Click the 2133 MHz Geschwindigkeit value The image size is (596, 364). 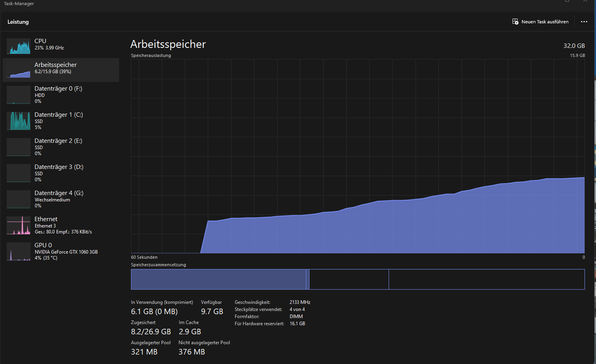pyautogui.click(x=300, y=302)
